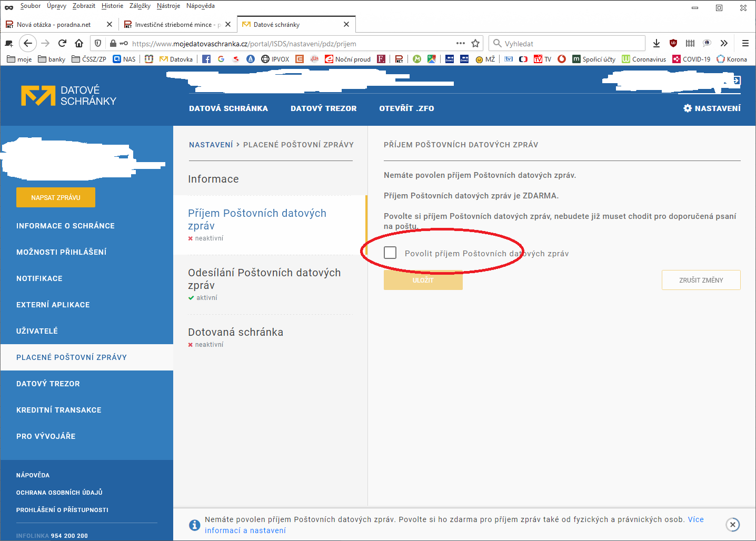Open the OTEVŘÍT .ZFO section
Screen dimensions: 756x541
406,108
